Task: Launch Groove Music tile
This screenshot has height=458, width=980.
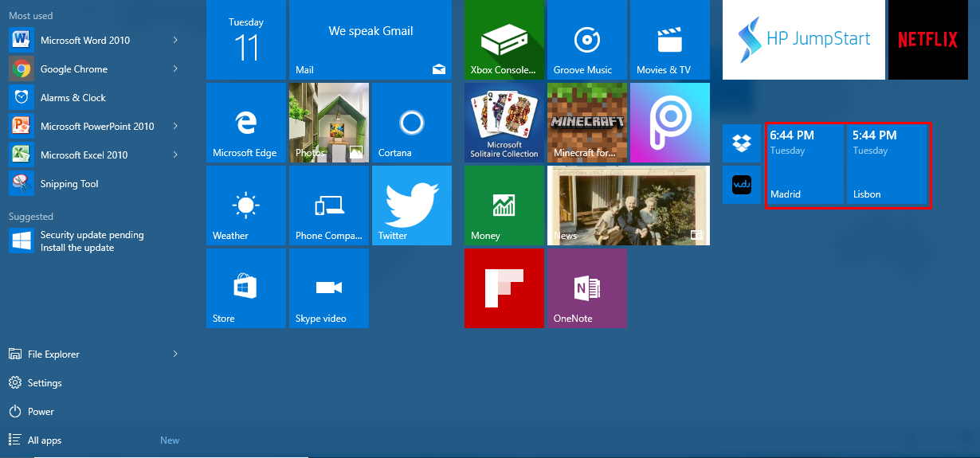Action: click(x=587, y=40)
